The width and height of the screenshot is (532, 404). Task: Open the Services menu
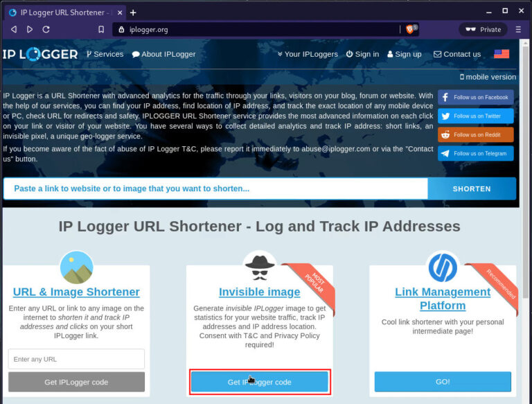tap(105, 54)
